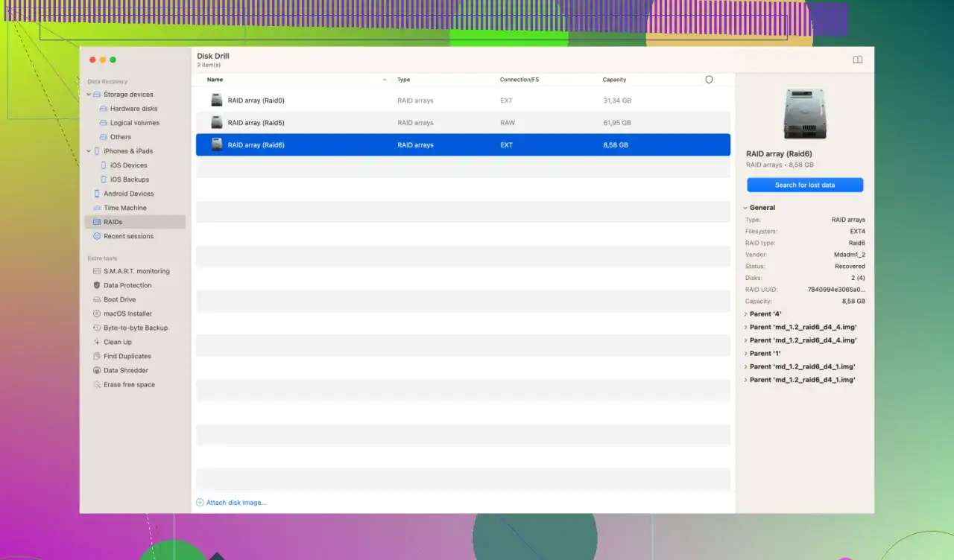
Task: Click the large RAID drive image in details panel
Action: 805,114
